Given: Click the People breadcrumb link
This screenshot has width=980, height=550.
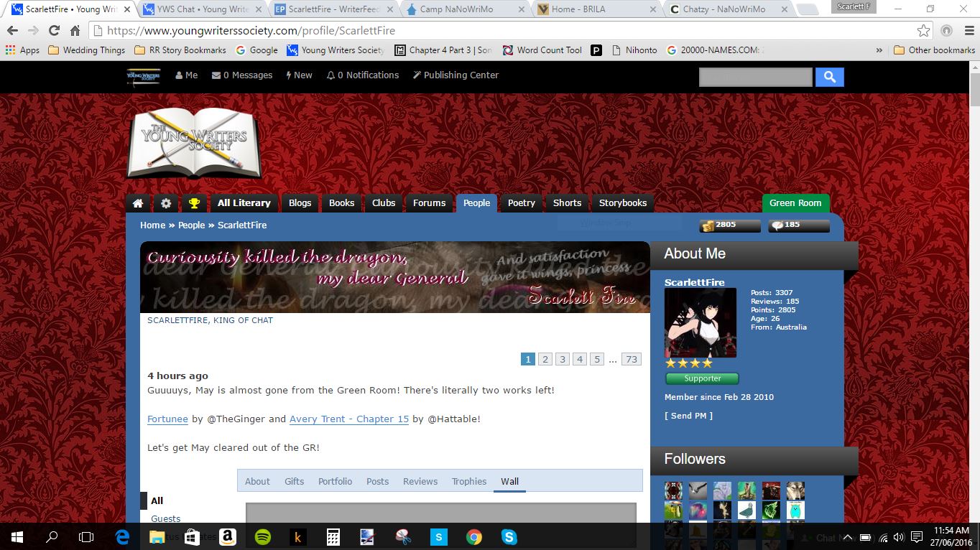Looking at the screenshot, I should pos(192,225).
